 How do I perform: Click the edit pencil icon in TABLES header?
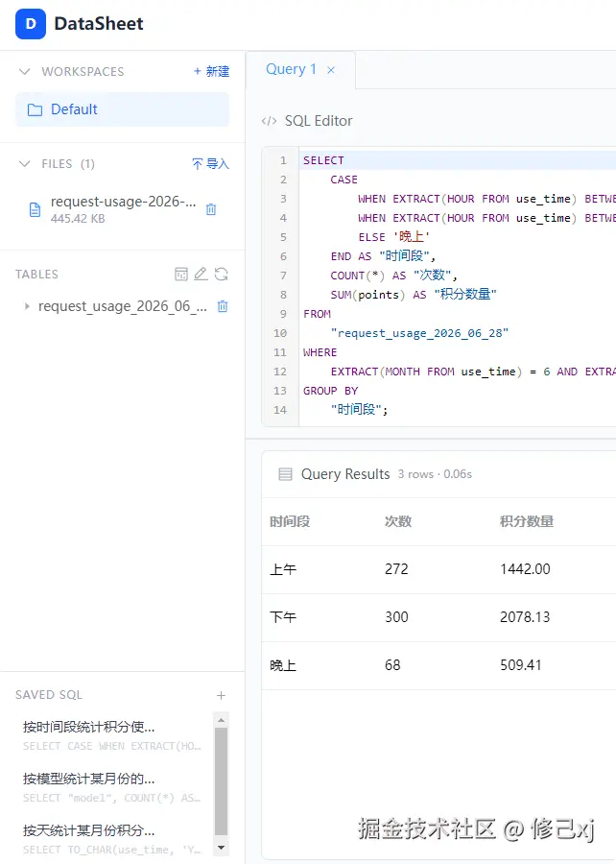201,274
